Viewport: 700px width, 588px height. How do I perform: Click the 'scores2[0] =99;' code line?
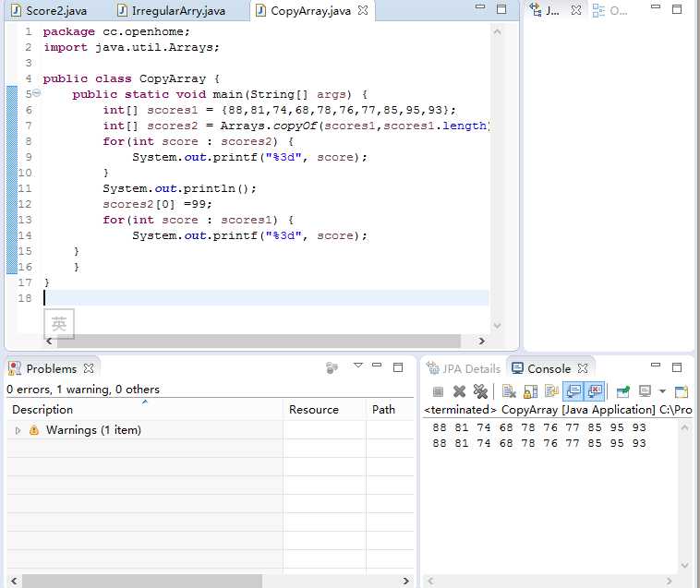coord(157,204)
